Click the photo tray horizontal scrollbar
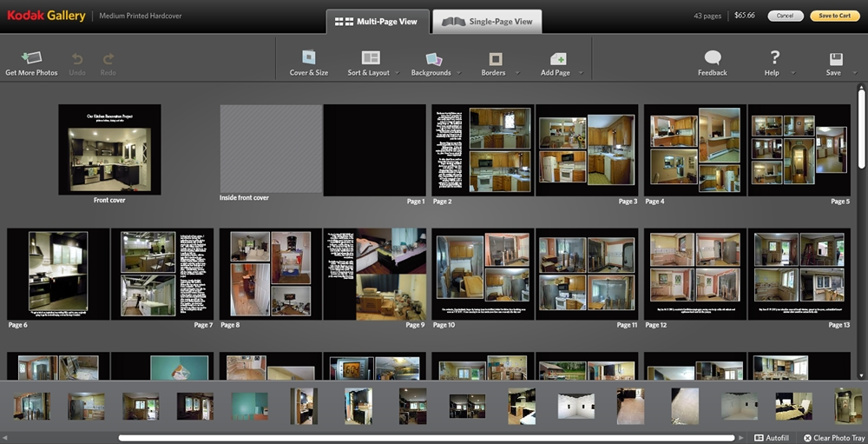Viewport: 868px width, 444px height. [425, 438]
